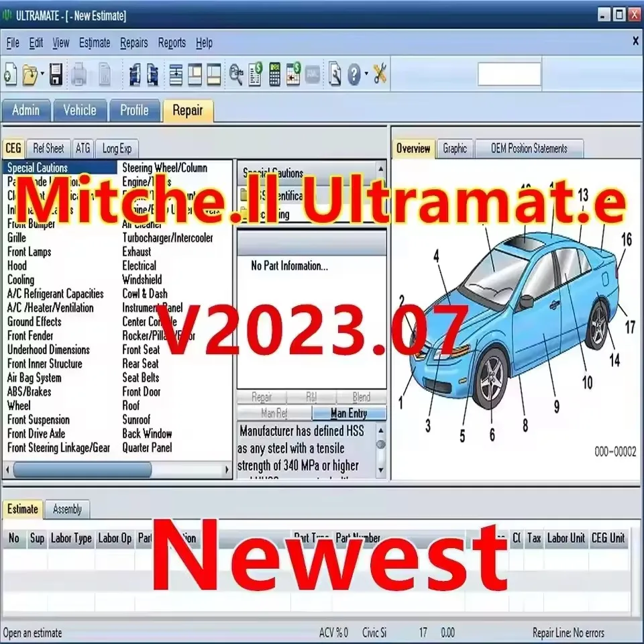Click the CEG Unit column header
This screenshot has height=644, width=644.
(x=608, y=538)
